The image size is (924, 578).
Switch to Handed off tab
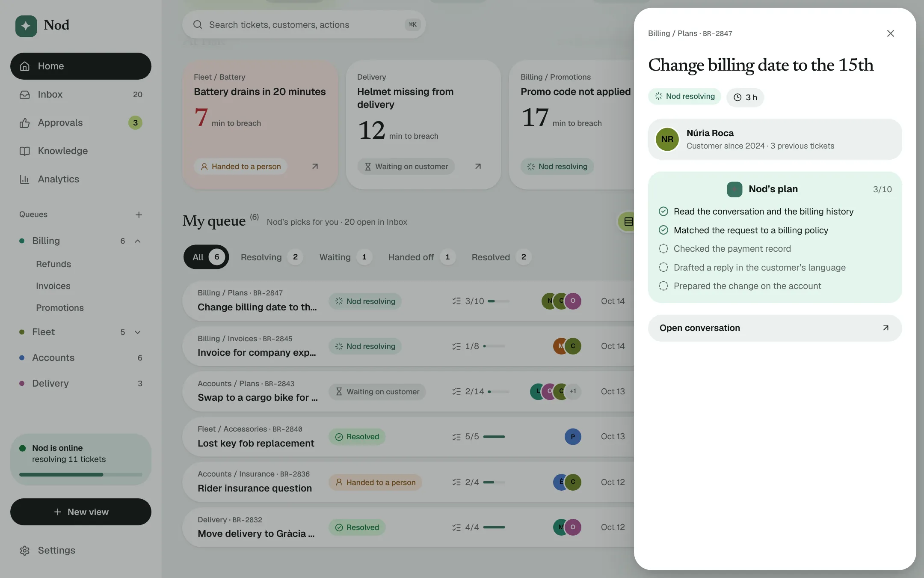pos(421,257)
